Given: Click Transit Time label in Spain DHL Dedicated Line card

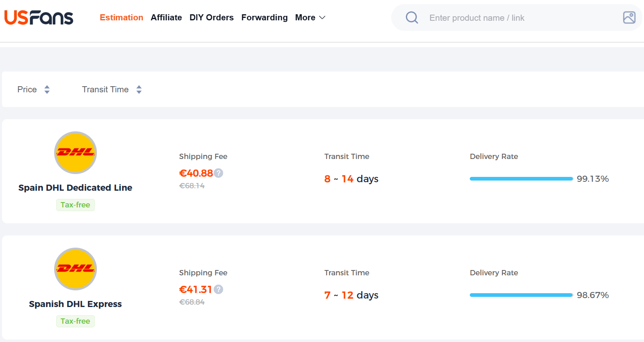Looking at the screenshot, I should coord(347,157).
